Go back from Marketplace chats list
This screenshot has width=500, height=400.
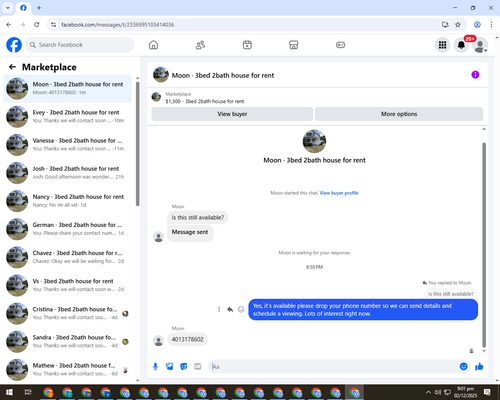13,67
